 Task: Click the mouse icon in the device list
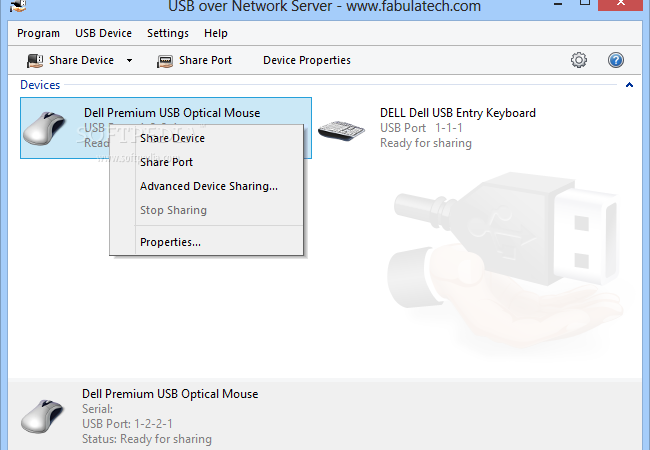(x=45, y=128)
